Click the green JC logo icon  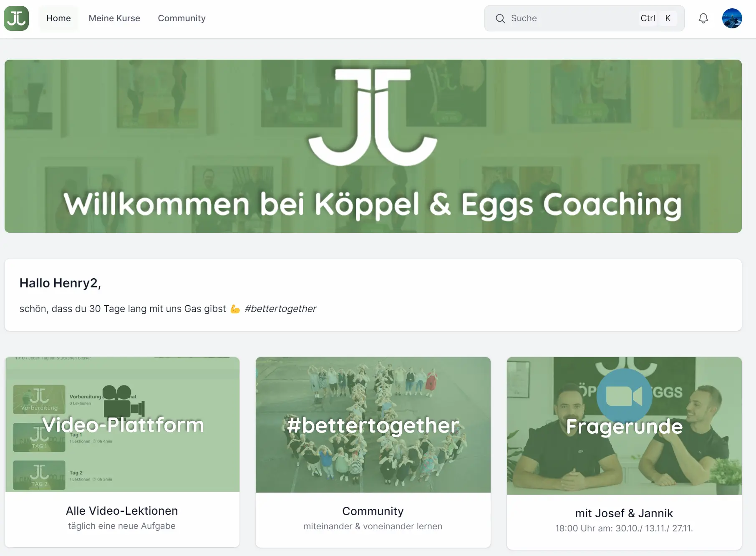pyautogui.click(x=16, y=18)
